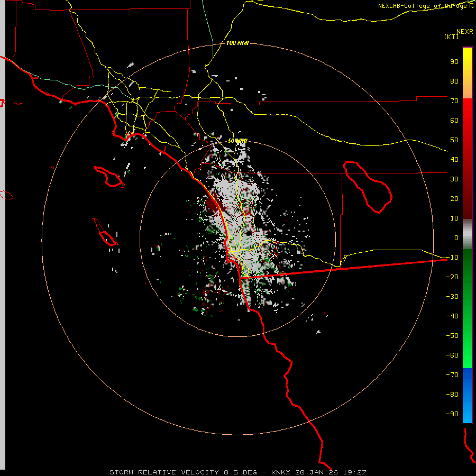Screen dimensions: 476x476
Task: Click the 50 value on the velocity scale
Action: tap(454, 140)
